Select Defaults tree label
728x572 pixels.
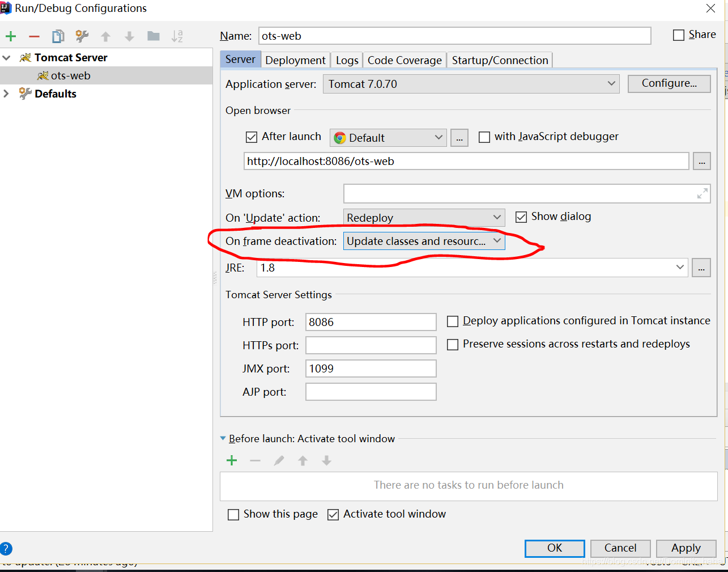click(56, 94)
